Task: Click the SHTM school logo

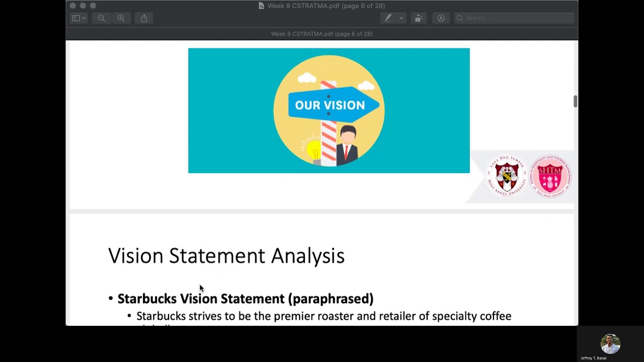Action: (550, 176)
